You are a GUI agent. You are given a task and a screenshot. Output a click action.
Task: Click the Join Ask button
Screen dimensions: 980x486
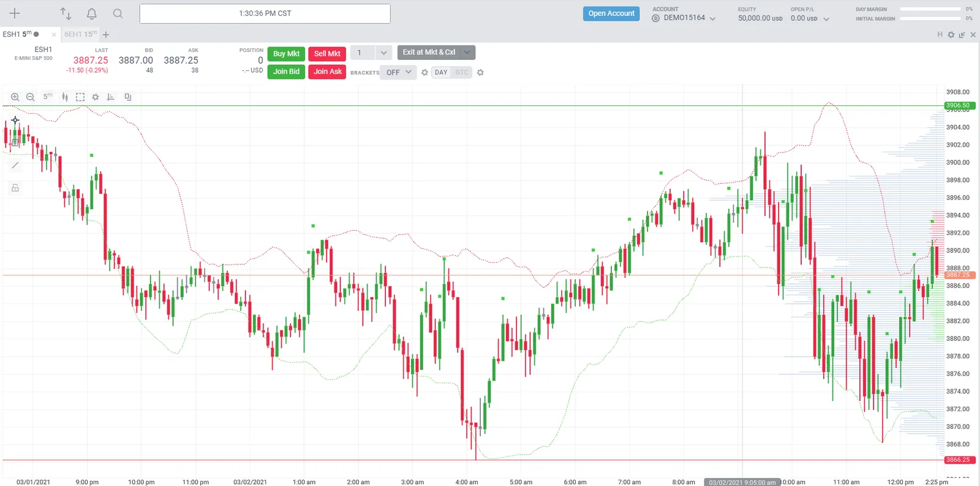pyautogui.click(x=327, y=72)
